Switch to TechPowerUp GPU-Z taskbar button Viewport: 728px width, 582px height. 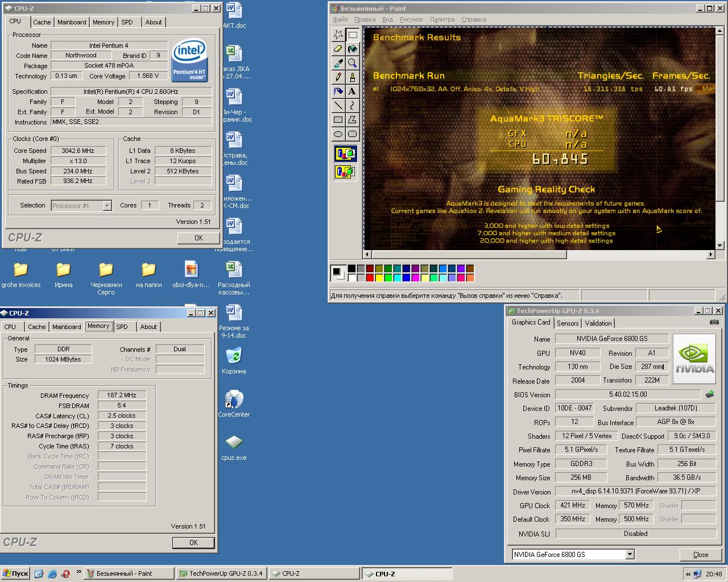point(222,573)
